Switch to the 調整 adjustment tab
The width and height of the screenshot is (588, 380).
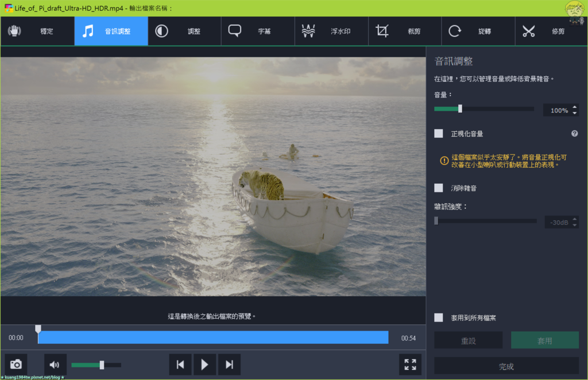[184, 31]
